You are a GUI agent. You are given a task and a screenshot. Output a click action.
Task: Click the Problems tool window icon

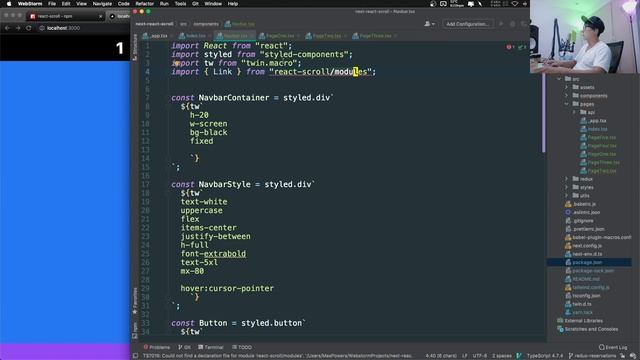(146, 347)
